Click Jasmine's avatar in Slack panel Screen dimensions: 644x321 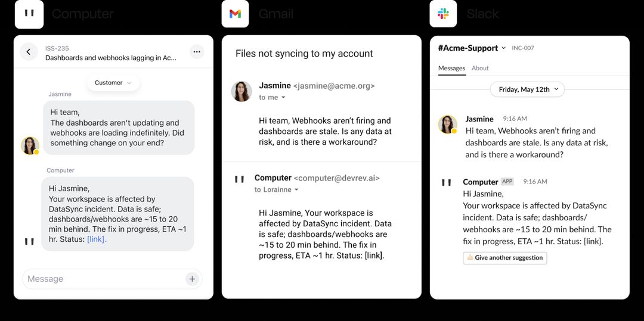pos(448,124)
